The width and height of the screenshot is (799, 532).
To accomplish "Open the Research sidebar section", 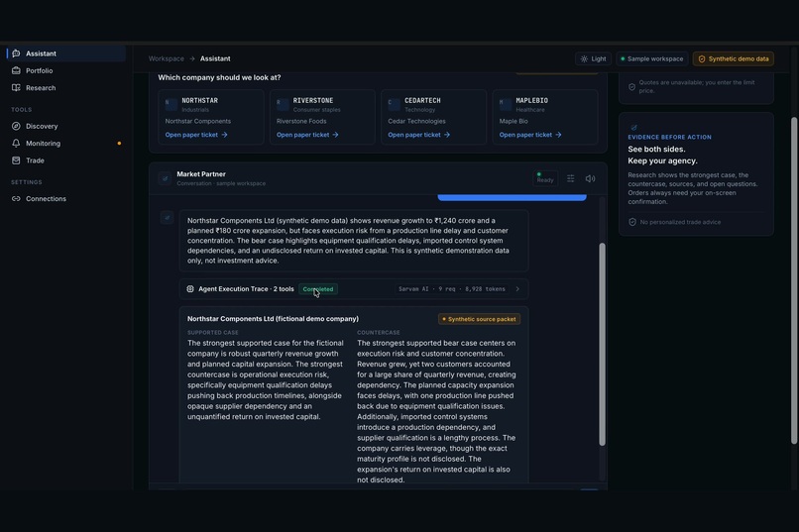I will tap(66, 88).
